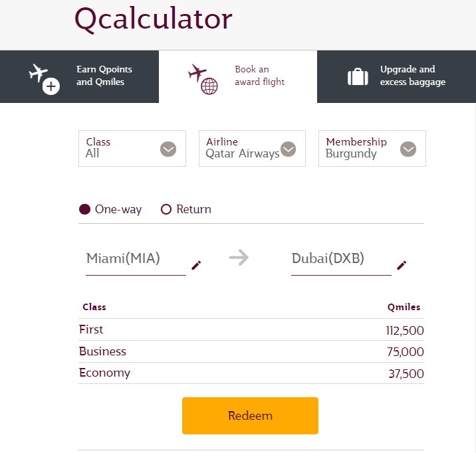Screen dimensions: 476x453
Task: Click the gray arrow between origin and destination
Action: pyautogui.click(x=239, y=258)
